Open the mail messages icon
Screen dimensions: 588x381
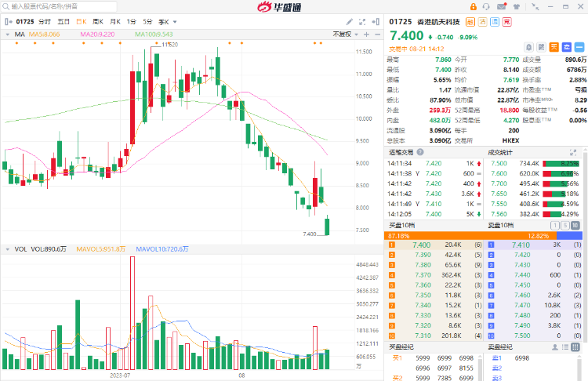pyautogui.click(x=502, y=6)
